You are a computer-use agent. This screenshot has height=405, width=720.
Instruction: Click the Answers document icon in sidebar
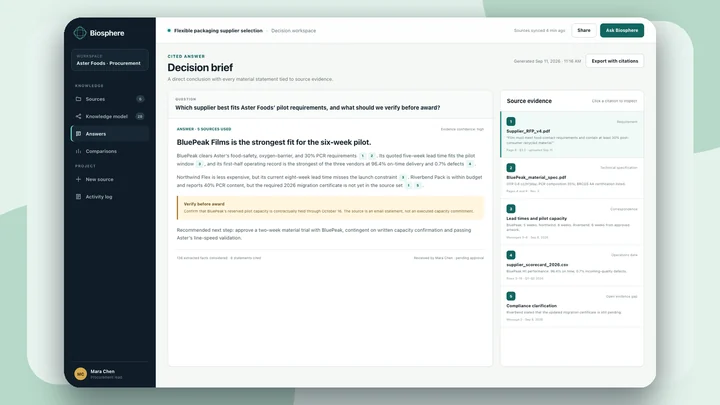(78, 134)
